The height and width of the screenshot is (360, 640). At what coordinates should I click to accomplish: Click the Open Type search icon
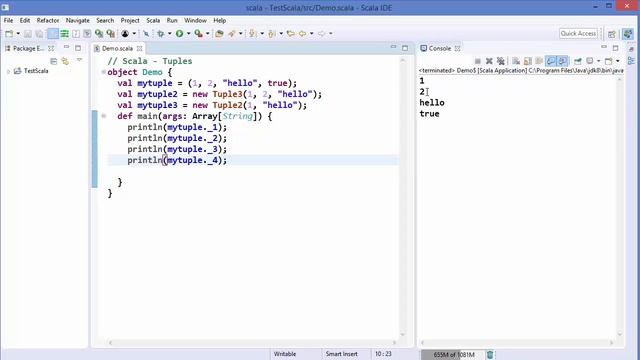219,33
